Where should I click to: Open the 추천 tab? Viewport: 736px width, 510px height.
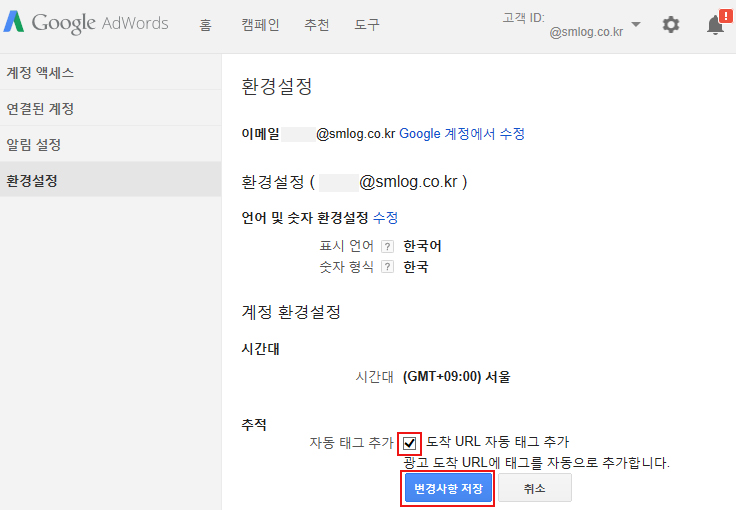click(x=316, y=24)
